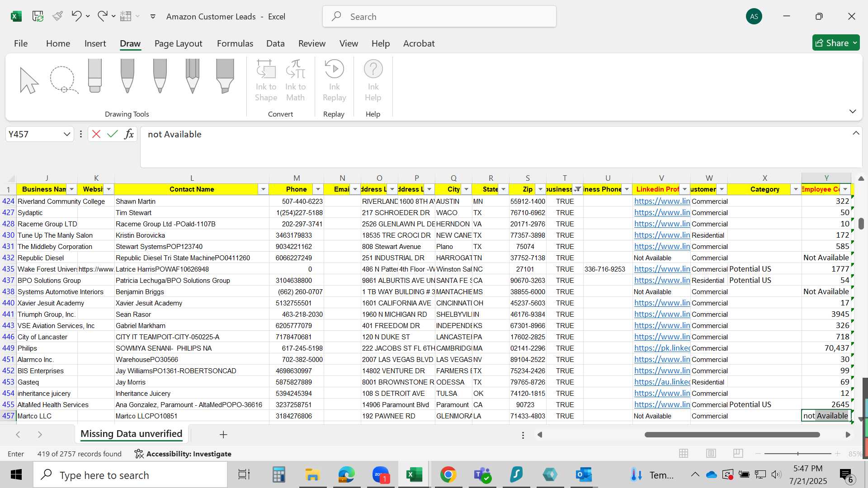The image size is (868, 488).
Task: Select the arrow Select tool in Drawing Tools
Action: [x=29, y=80]
